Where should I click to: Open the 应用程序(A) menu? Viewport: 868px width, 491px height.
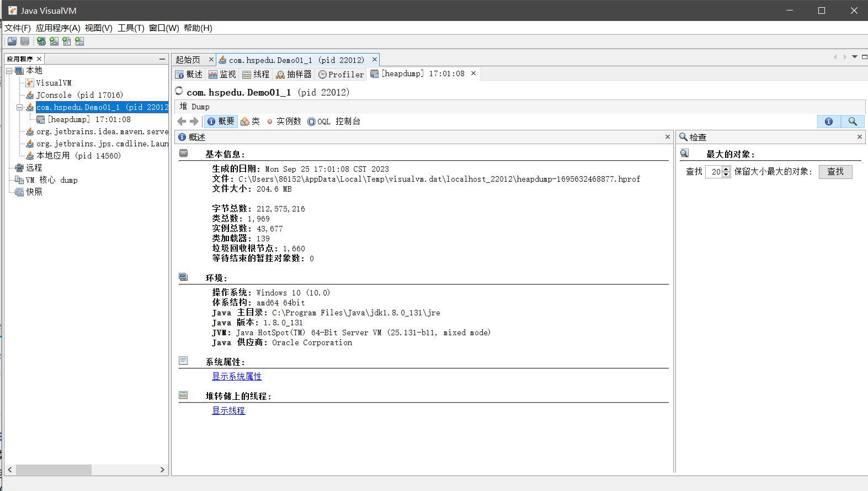58,28
